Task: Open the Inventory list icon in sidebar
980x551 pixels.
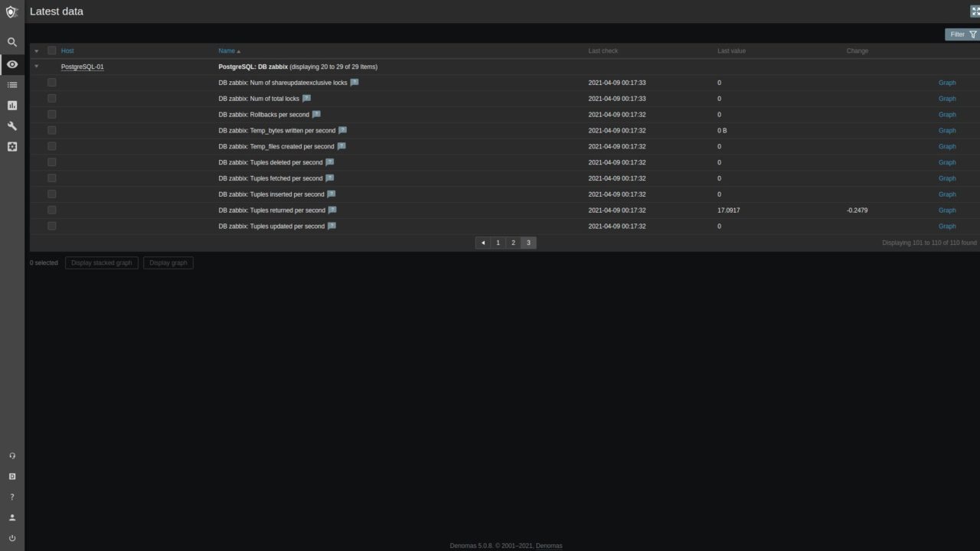Action: point(11,85)
